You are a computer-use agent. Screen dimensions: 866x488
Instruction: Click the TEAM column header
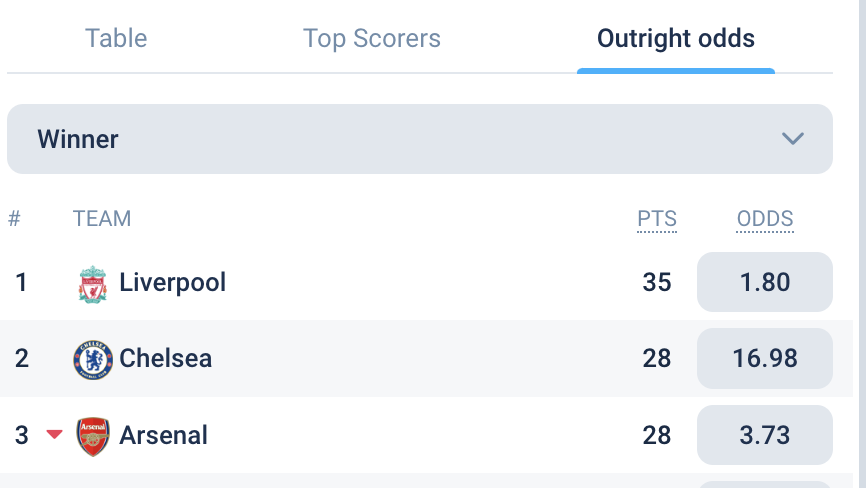[x=102, y=219]
